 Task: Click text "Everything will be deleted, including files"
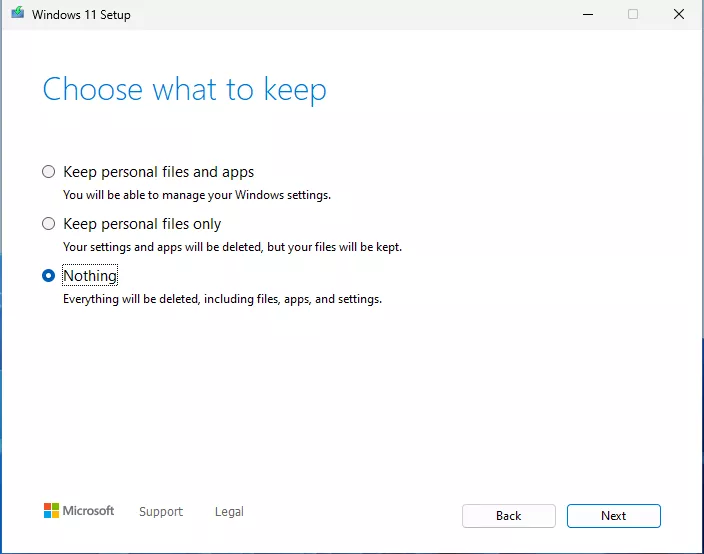point(171,299)
